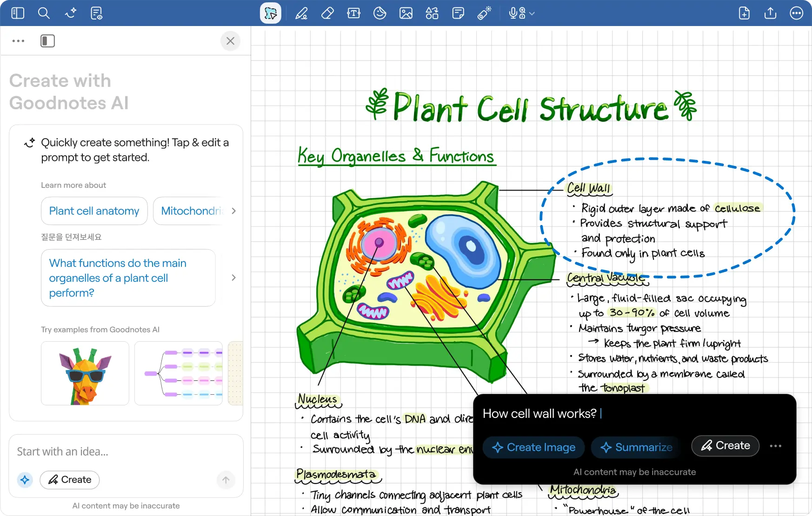812x516 pixels.
Task: Select the organelle functions question prompt
Action: [128, 278]
